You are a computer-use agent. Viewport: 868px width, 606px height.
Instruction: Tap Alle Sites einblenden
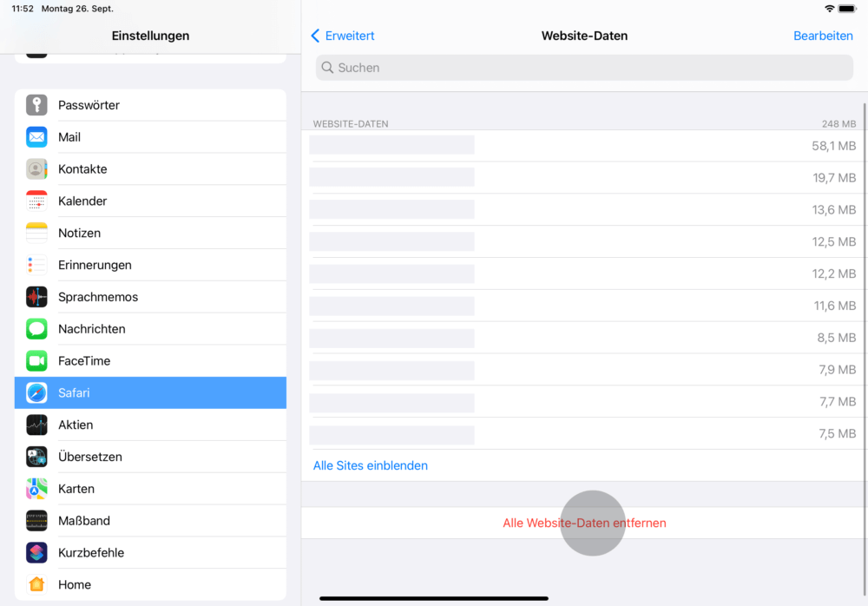point(371,466)
